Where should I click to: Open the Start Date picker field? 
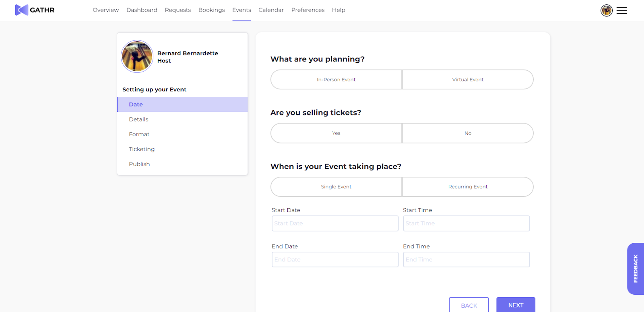(x=335, y=224)
